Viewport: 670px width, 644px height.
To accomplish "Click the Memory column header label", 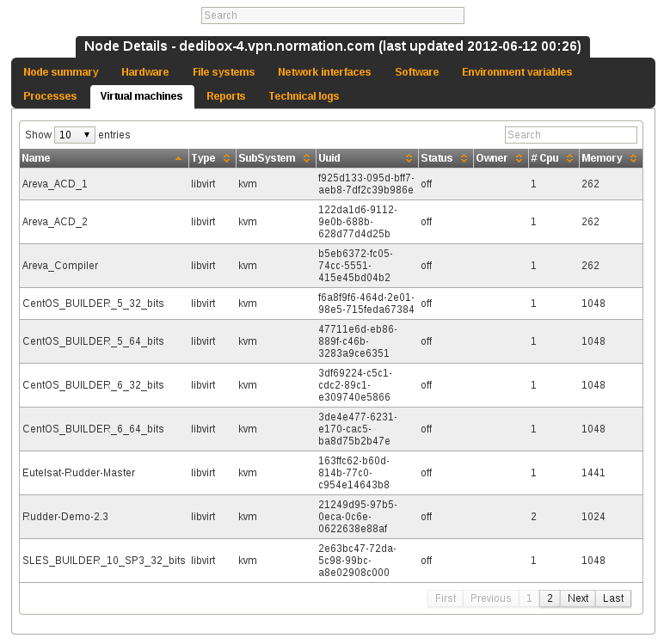I will pyautogui.click(x=602, y=158).
